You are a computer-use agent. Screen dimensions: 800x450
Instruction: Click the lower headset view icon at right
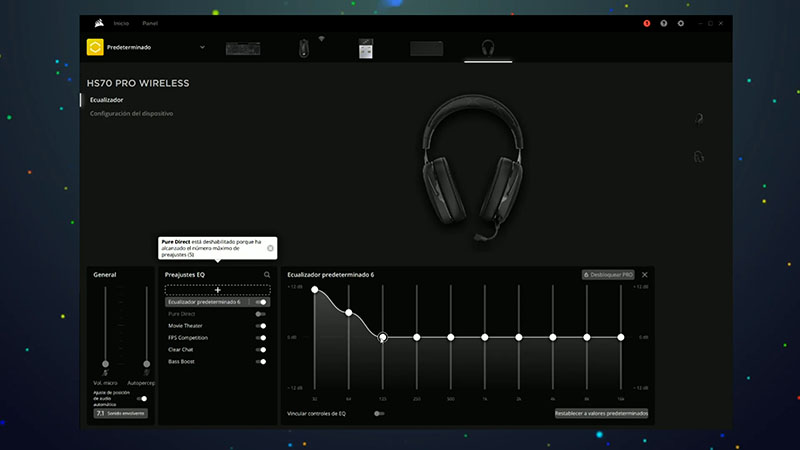coord(699,157)
